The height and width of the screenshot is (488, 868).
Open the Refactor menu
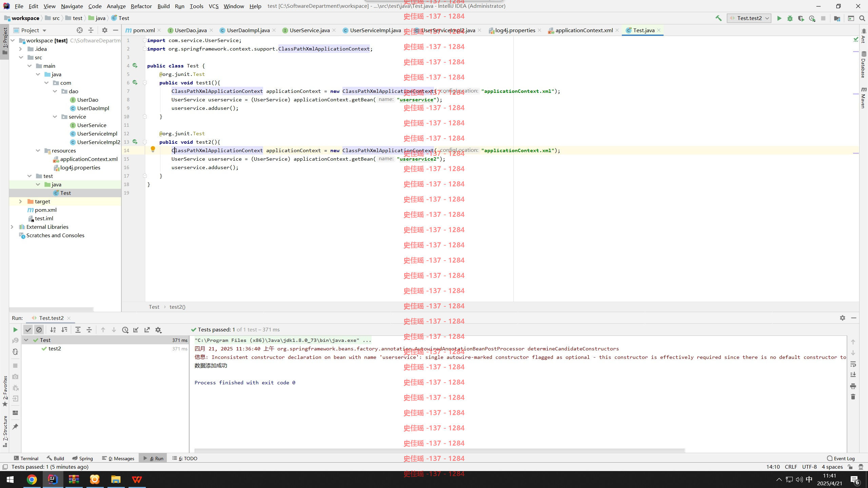(x=141, y=6)
